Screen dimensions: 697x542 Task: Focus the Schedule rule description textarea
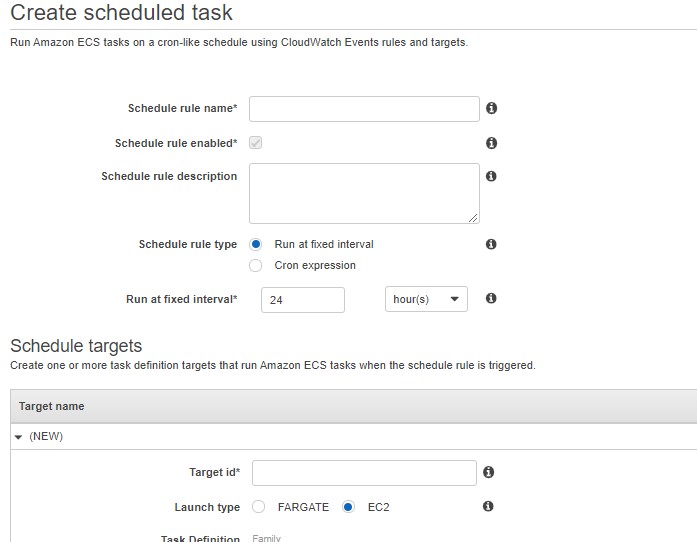pos(365,193)
